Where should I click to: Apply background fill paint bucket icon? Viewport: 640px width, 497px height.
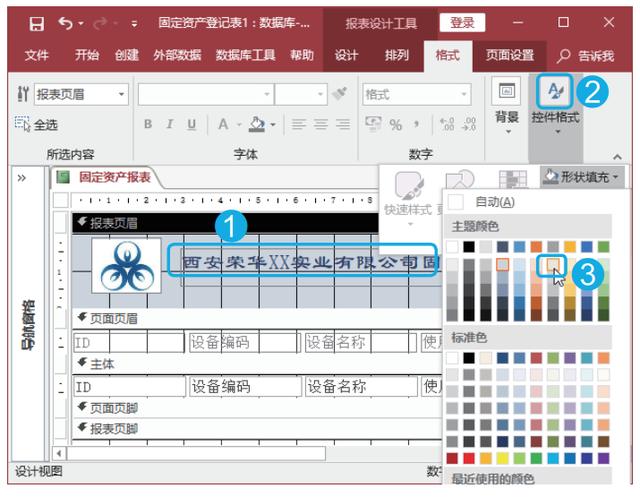point(257,124)
